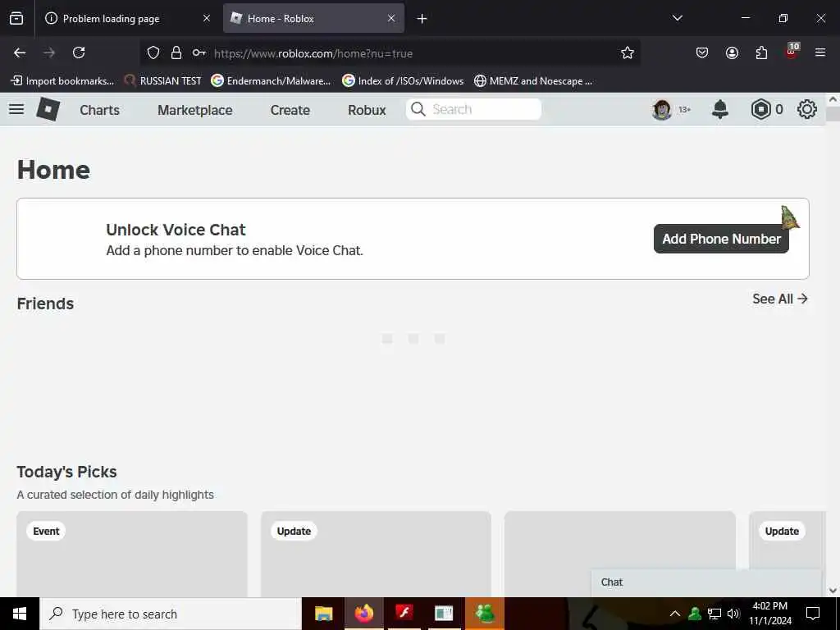Viewport: 840px width, 630px height.
Task: Open a new browser tab
Action: coord(422,19)
